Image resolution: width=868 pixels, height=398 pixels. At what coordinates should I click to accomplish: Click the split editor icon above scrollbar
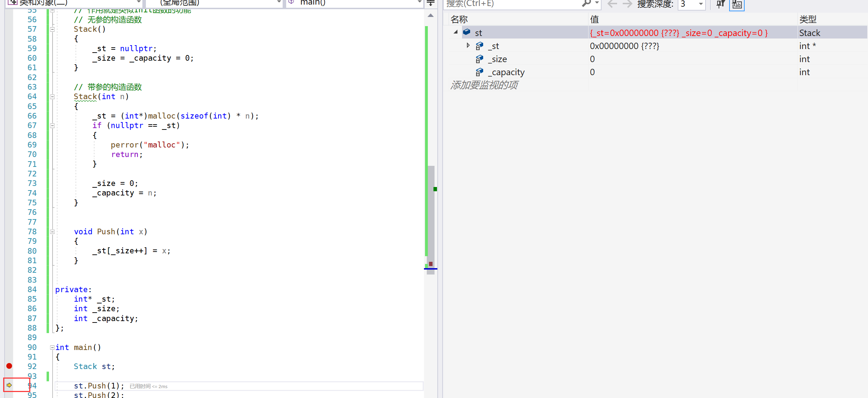430,4
